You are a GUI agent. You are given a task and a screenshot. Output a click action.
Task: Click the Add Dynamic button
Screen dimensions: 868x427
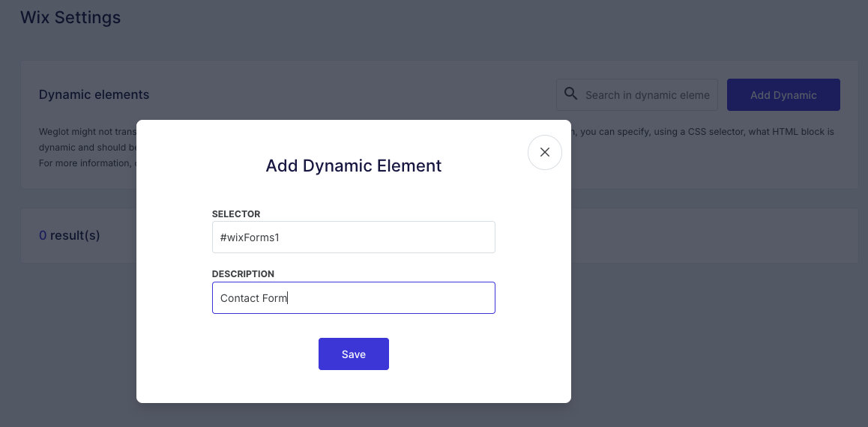click(783, 94)
